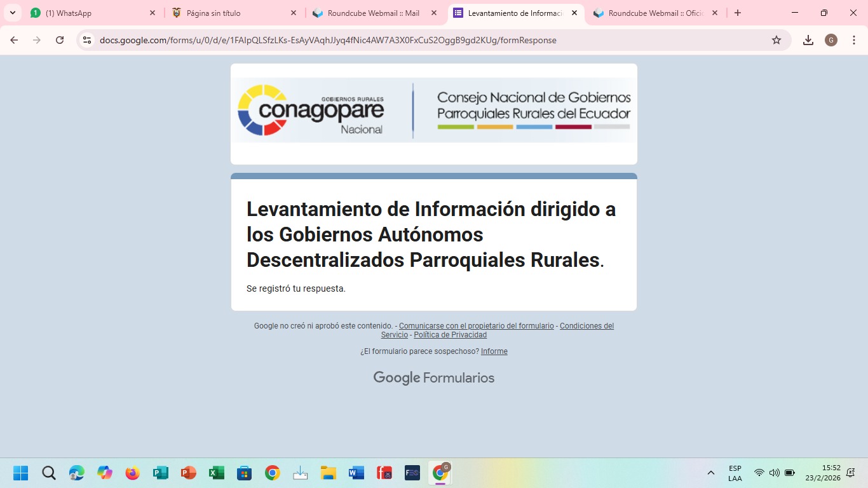The height and width of the screenshot is (488, 868).
Task: Click Comunicarse con el propietario del formulario link
Action: (476, 326)
